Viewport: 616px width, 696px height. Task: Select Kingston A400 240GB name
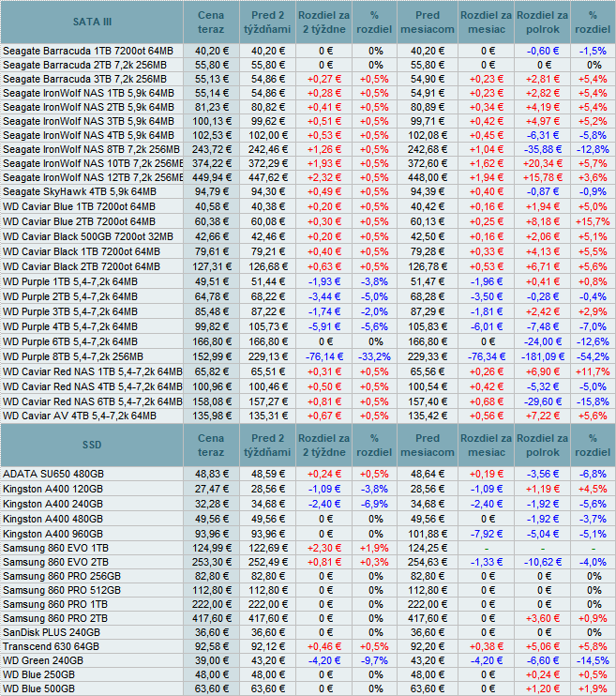[x=53, y=505]
